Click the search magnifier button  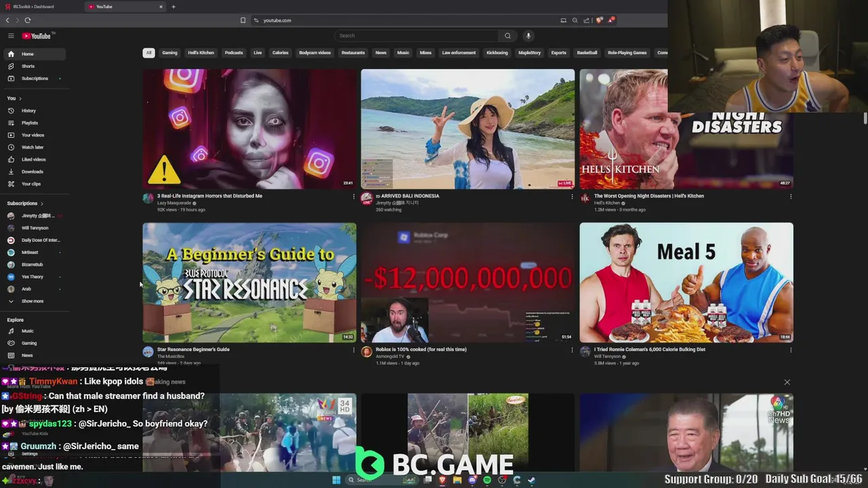click(507, 36)
